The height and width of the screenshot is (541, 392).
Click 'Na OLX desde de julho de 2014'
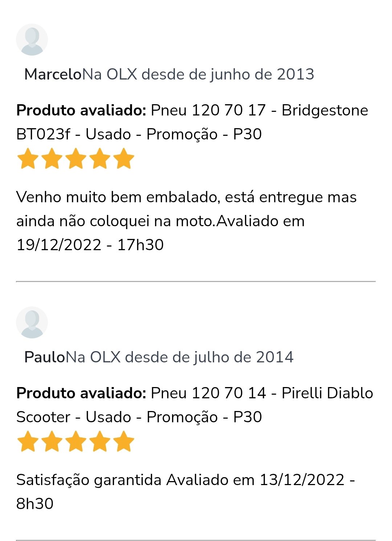(x=180, y=357)
